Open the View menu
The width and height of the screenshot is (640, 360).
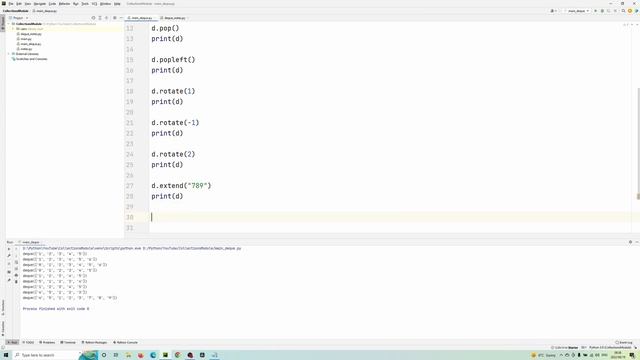[28, 4]
